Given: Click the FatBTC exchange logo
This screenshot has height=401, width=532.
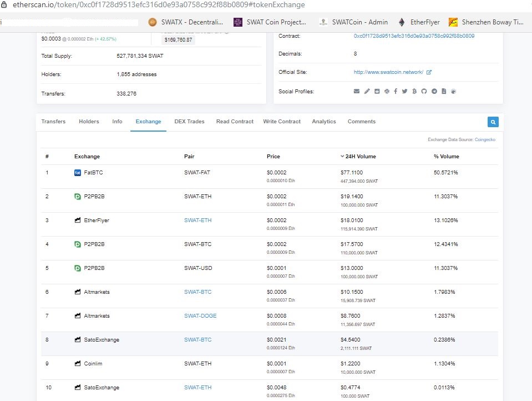Looking at the screenshot, I should (77, 173).
